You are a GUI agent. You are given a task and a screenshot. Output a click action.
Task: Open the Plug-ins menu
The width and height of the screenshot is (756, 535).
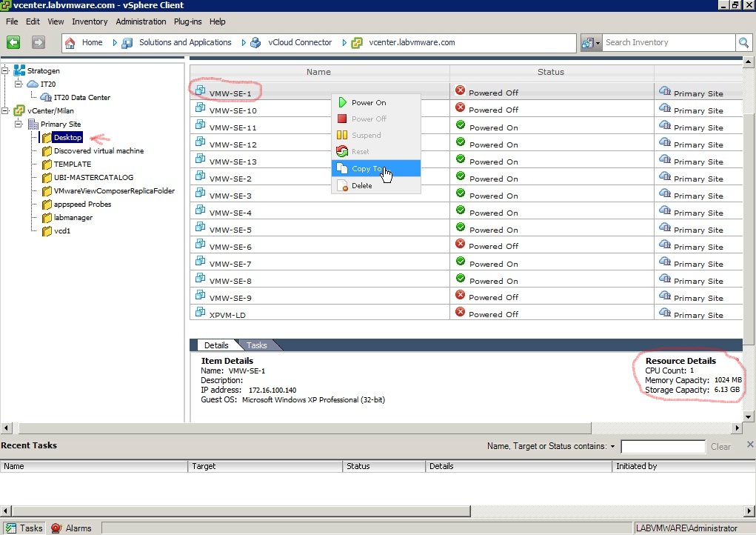pos(187,21)
